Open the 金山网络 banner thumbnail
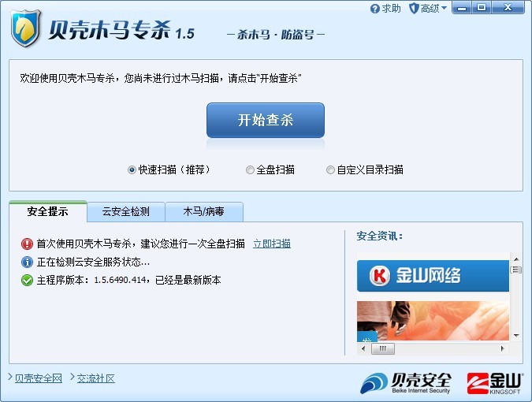The image size is (532, 402). [433, 275]
